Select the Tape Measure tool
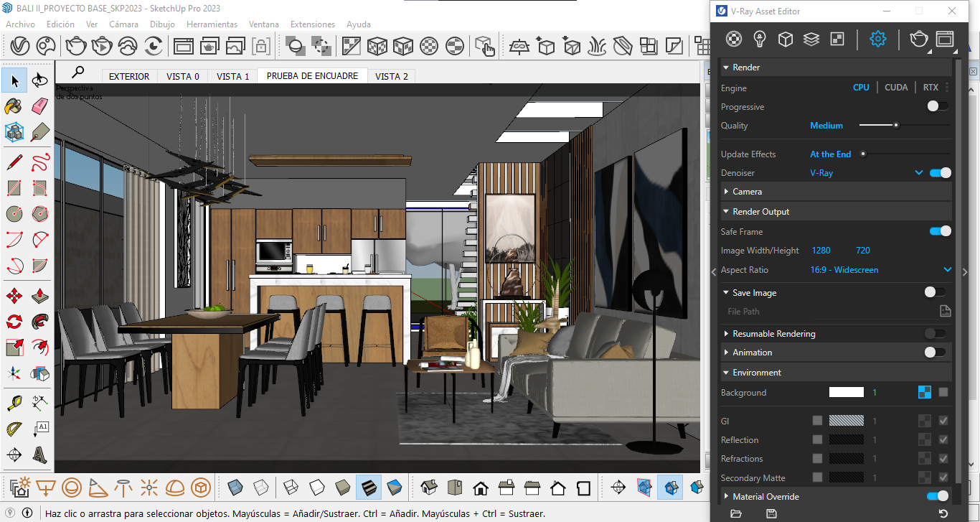The height and width of the screenshot is (522, 980). coord(14,402)
